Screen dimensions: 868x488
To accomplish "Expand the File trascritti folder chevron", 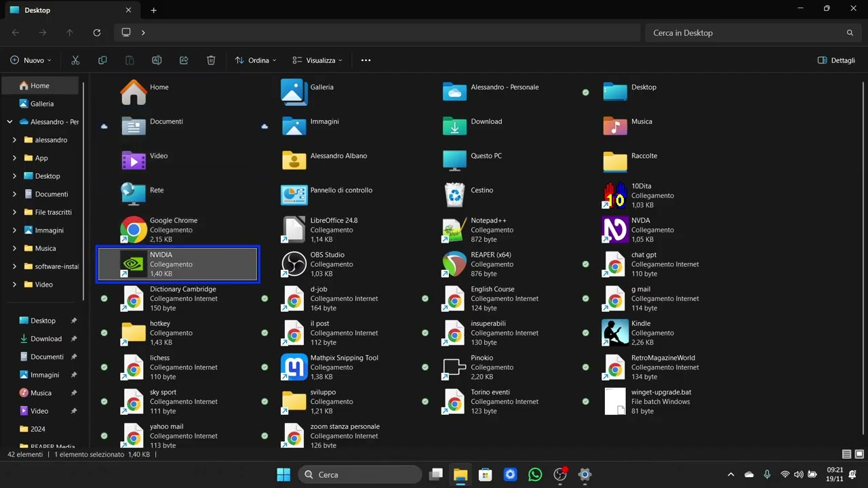I will (15, 212).
